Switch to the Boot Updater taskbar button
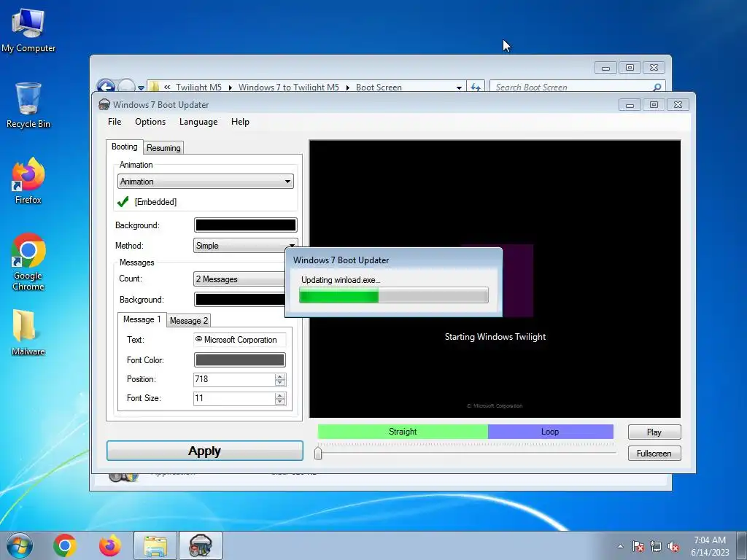This screenshot has height=560, width=747. (200, 545)
